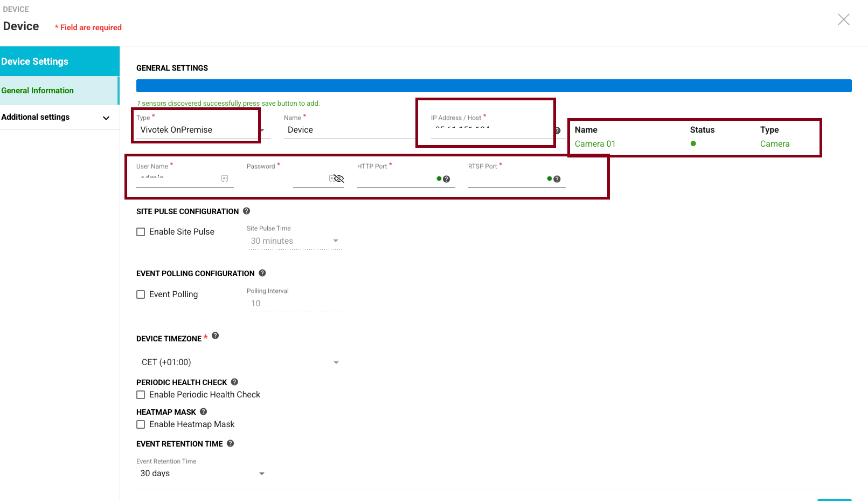Image resolution: width=868 pixels, height=501 pixels.
Task: Click the RTSP Port help icon
Action: 557,179
